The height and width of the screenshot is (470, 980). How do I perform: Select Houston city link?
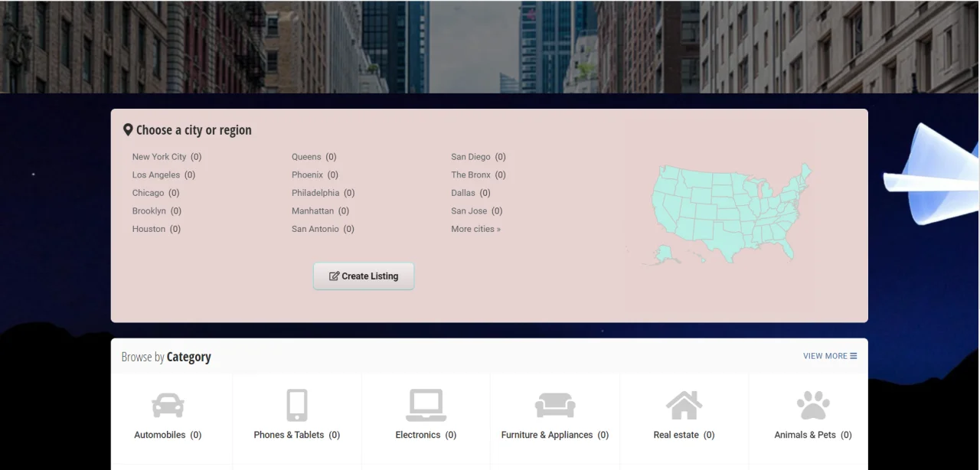tap(149, 229)
